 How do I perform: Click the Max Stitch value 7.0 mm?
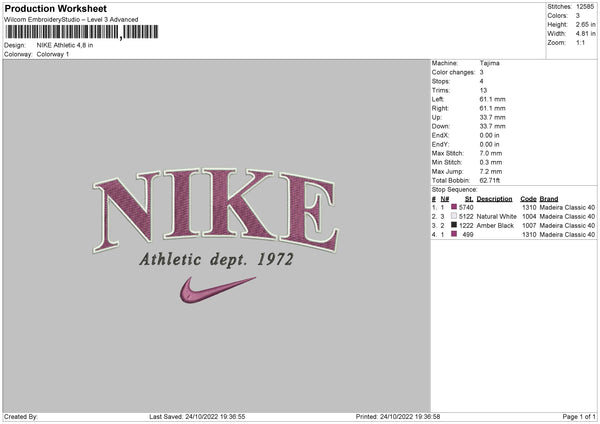(x=491, y=153)
